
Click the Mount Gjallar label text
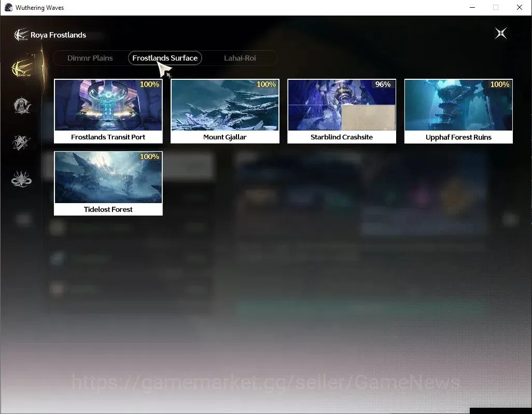point(225,137)
